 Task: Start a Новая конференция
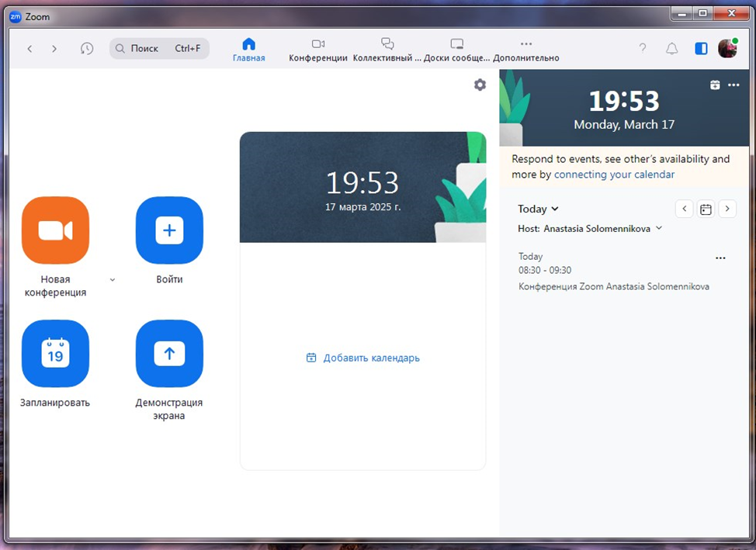pyautogui.click(x=55, y=230)
